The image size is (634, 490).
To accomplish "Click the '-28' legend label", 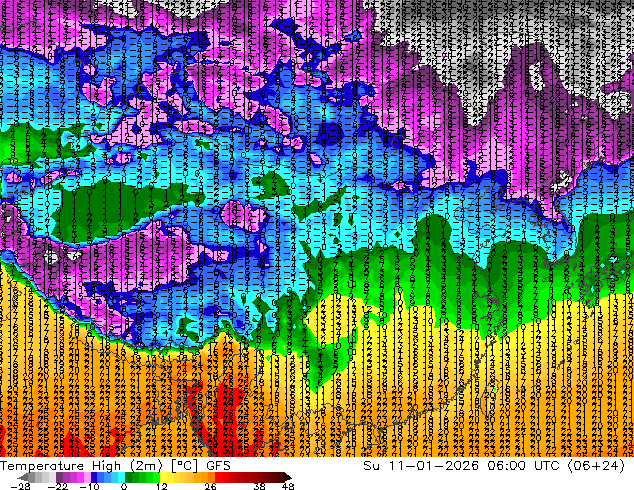I will point(21,486).
